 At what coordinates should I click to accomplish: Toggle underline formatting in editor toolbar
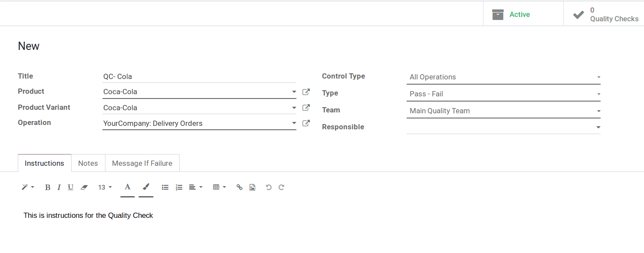70,187
